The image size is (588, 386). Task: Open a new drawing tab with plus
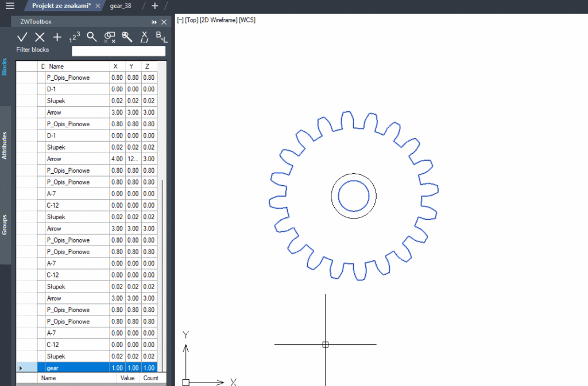coord(155,6)
